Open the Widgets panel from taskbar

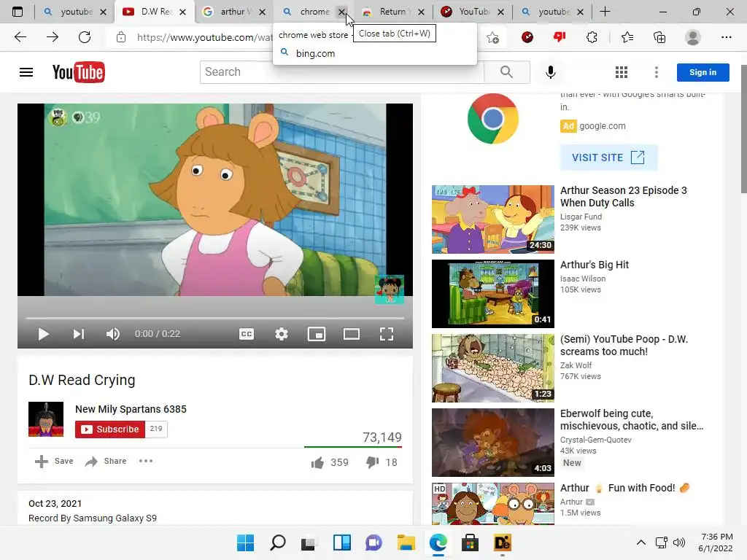click(x=342, y=542)
